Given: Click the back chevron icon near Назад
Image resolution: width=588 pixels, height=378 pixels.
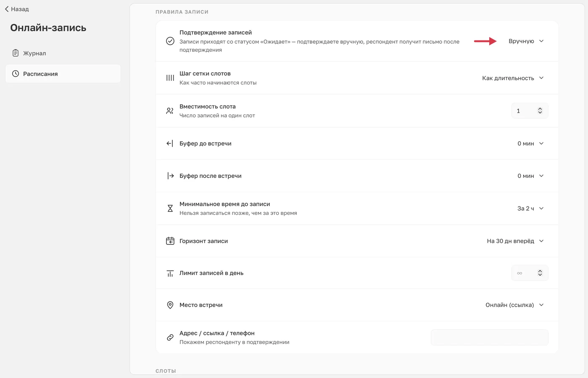Looking at the screenshot, I should point(7,9).
